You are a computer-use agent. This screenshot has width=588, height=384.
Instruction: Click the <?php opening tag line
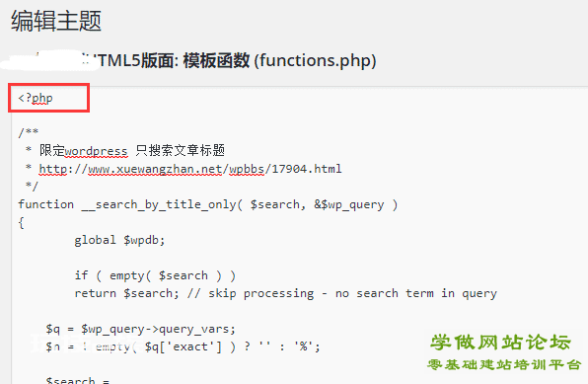[x=36, y=99]
